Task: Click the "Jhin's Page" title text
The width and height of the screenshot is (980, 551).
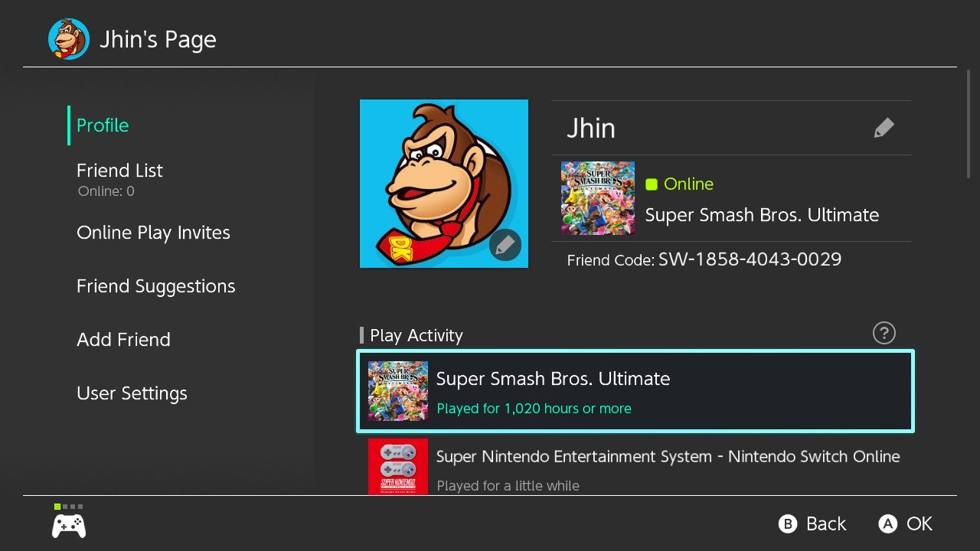Action: point(158,40)
